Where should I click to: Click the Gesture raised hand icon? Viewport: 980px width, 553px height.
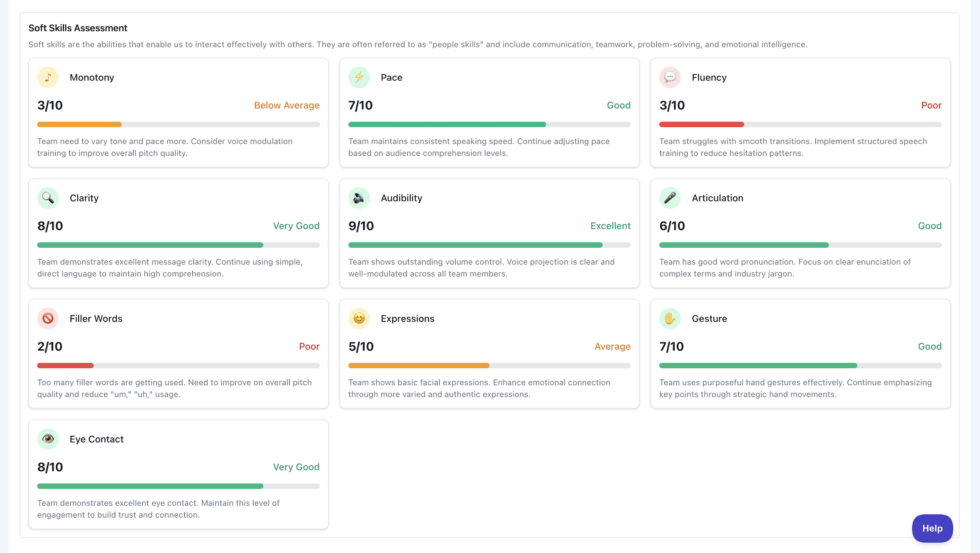point(670,318)
